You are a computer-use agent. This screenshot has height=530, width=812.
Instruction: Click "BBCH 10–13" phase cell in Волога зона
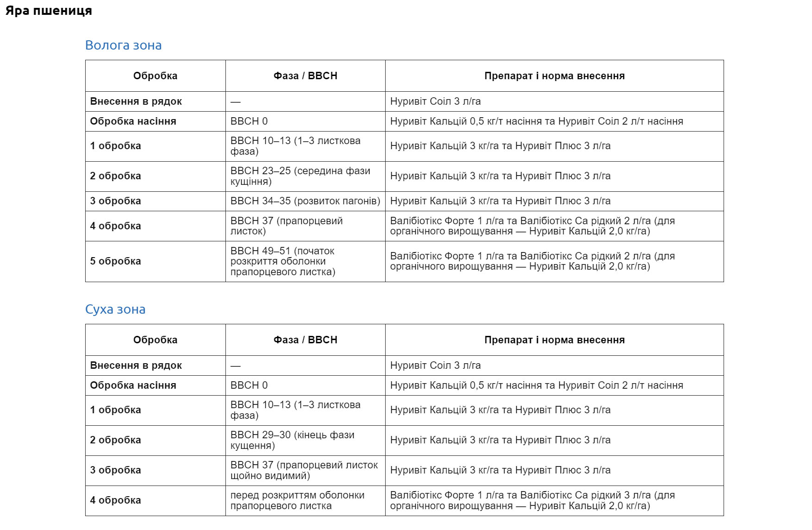(306, 146)
